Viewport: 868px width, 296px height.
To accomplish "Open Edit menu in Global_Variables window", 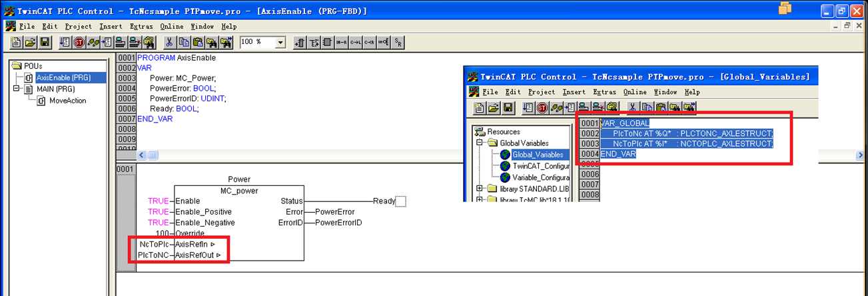I will (513, 92).
